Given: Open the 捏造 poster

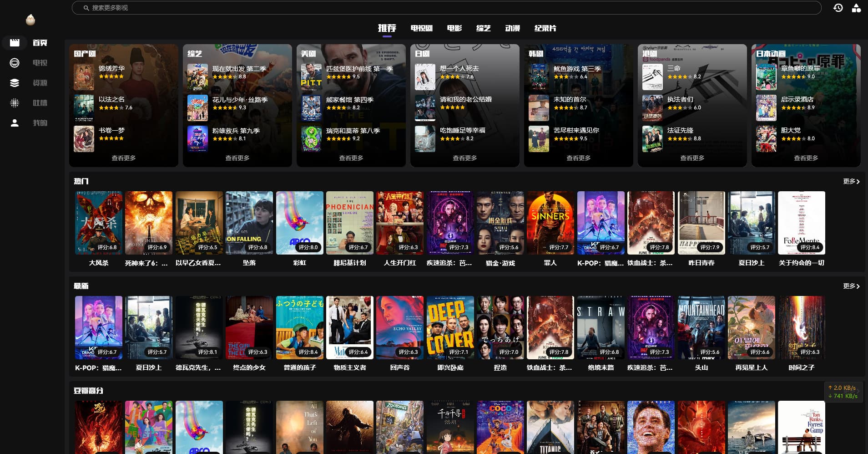Looking at the screenshot, I should click(x=500, y=327).
